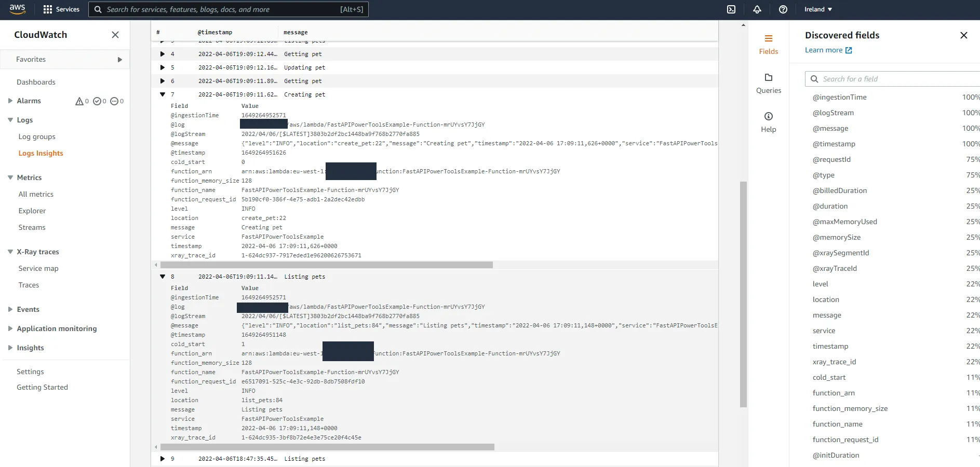Open the Queries panel icon

(769, 83)
